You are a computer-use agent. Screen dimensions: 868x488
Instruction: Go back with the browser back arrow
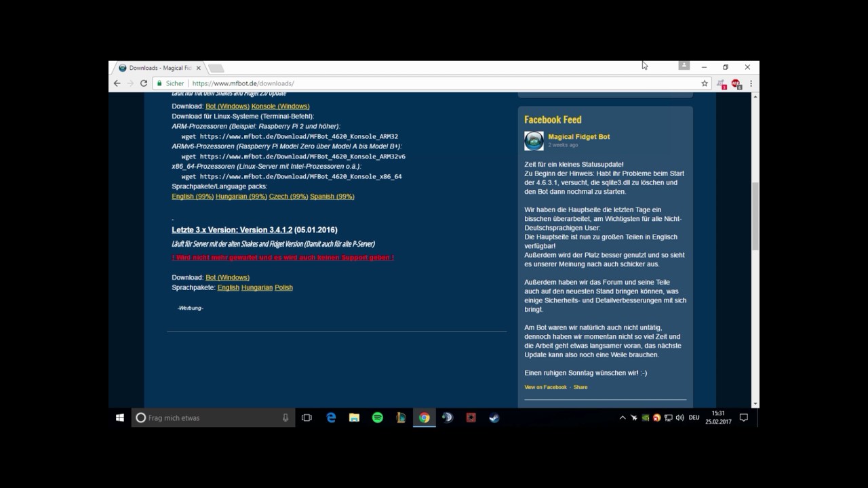pos(117,83)
